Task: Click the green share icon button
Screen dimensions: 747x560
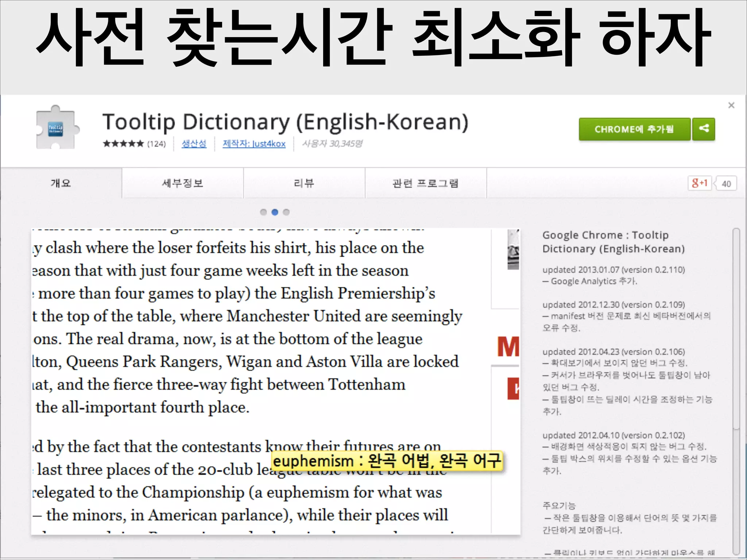Action: 704,129
